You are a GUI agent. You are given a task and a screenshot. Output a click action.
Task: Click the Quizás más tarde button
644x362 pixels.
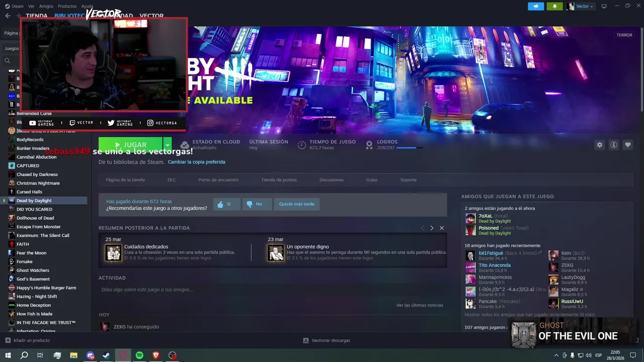click(x=297, y=204)
